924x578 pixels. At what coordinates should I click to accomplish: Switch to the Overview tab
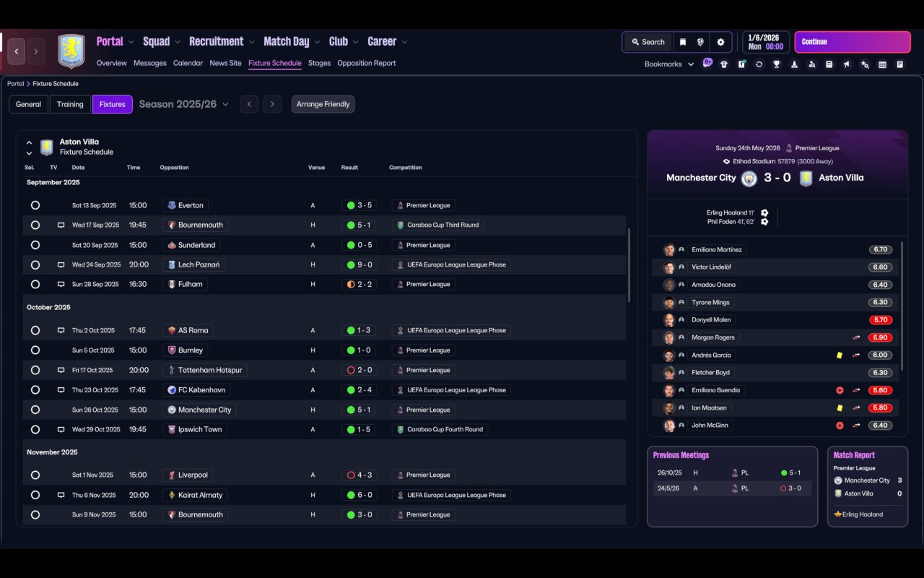pos(112,63)
